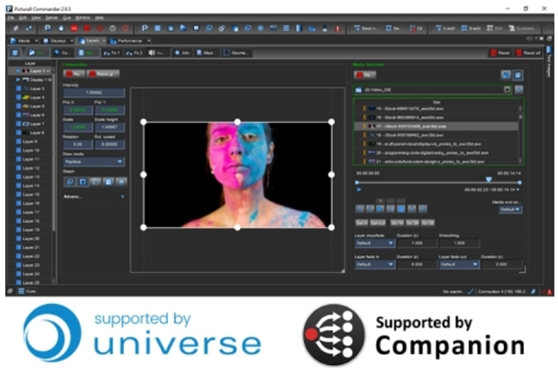Switch to the Media tab
Viewport: 558px width, 376px height.
pyautogui.click(x=23, y=41)
